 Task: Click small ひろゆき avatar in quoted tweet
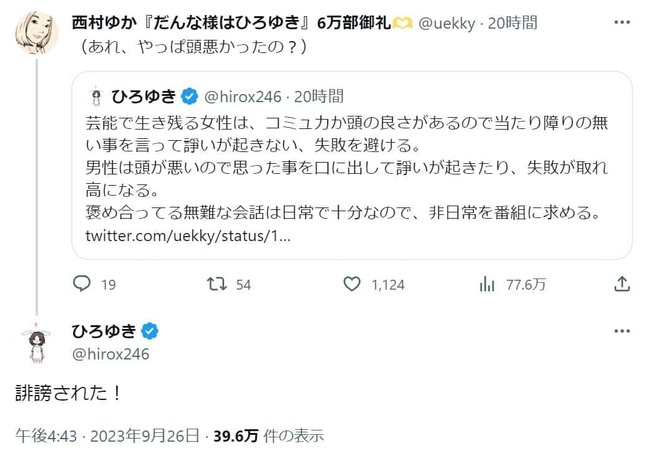[96, 96]
